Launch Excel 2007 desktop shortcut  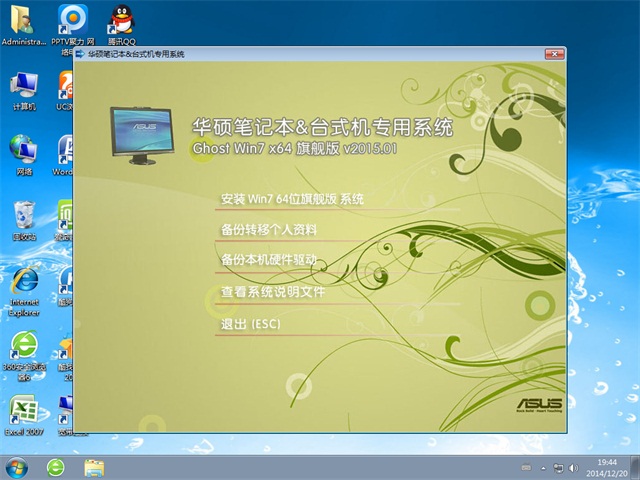point(23,410)
